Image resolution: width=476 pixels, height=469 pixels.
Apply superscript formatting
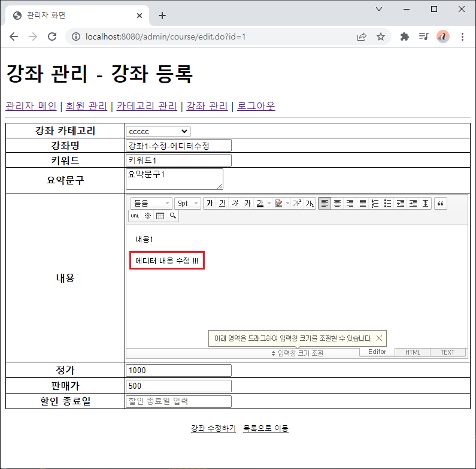[297, 203]
